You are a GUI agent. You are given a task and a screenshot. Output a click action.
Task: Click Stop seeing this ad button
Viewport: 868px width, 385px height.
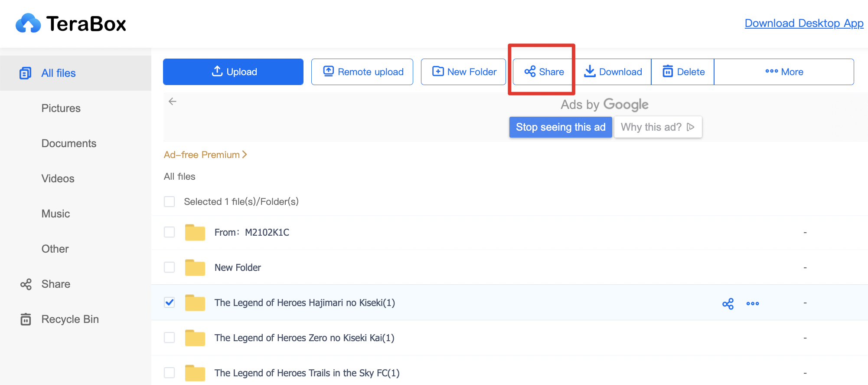coord(561,127)
